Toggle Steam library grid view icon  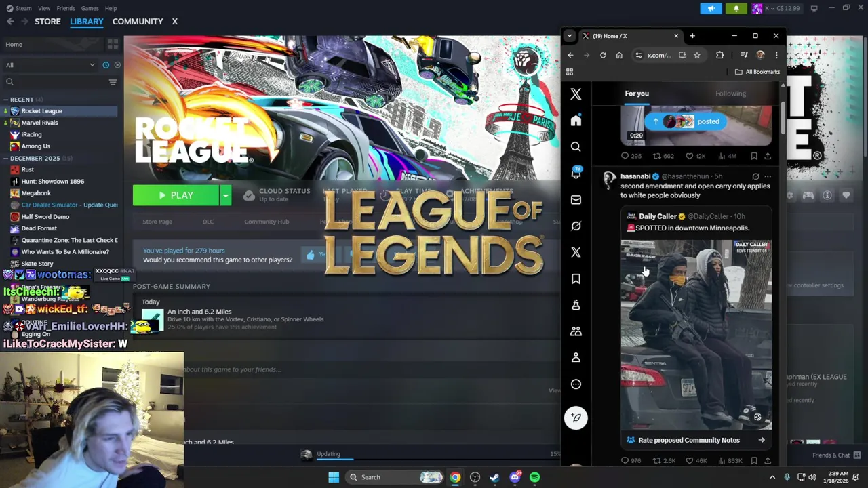click(113, 44)
